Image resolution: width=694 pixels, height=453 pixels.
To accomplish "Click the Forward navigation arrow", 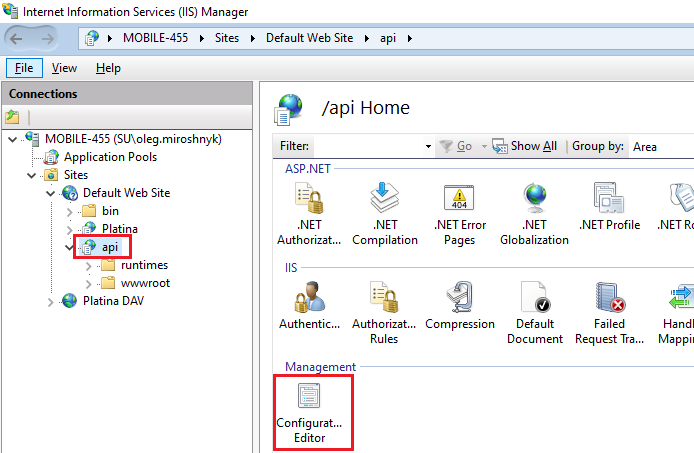I will pos(47,39).
